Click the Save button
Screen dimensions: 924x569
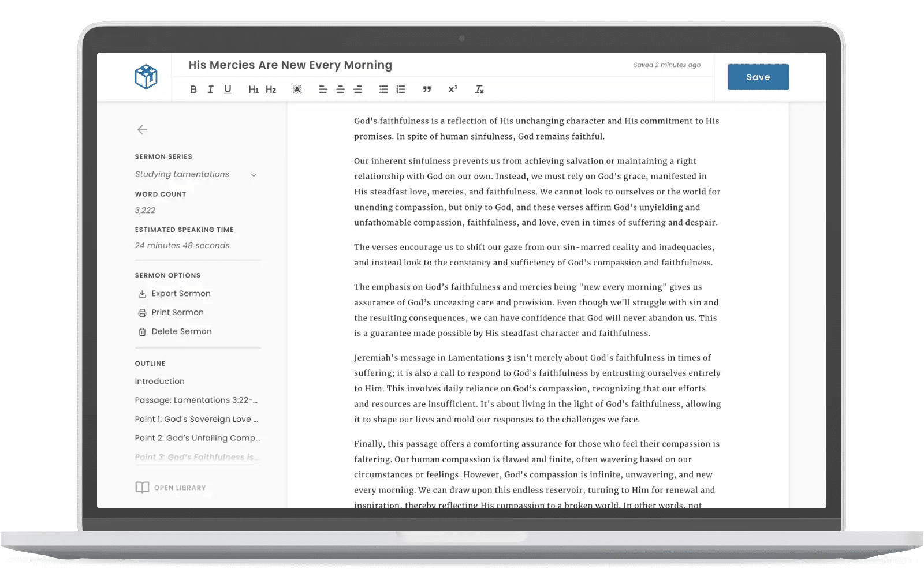[758, 77]
